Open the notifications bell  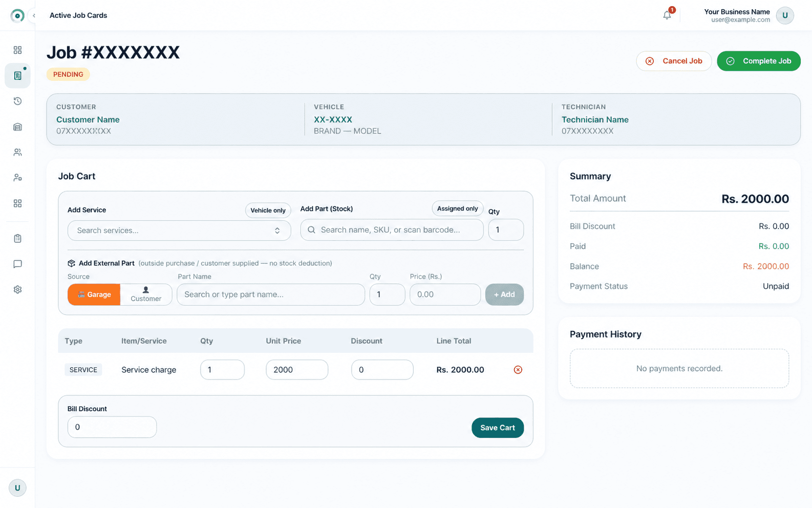tap(667, 15)
